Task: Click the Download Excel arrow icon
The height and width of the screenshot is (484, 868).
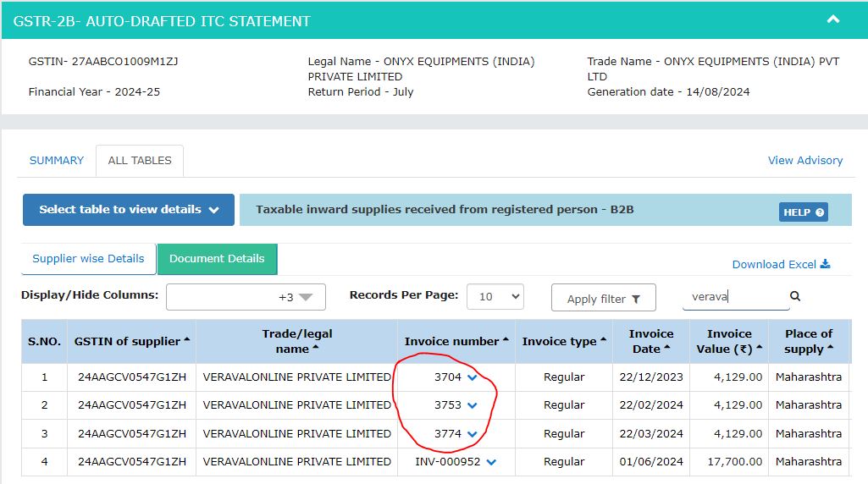Action: (x=826, y=264)
